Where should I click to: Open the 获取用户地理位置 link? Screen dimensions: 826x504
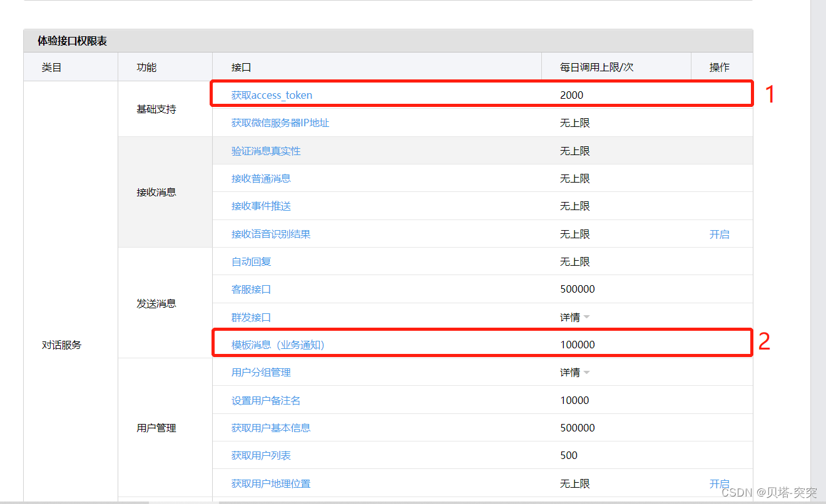pos(271,483)
